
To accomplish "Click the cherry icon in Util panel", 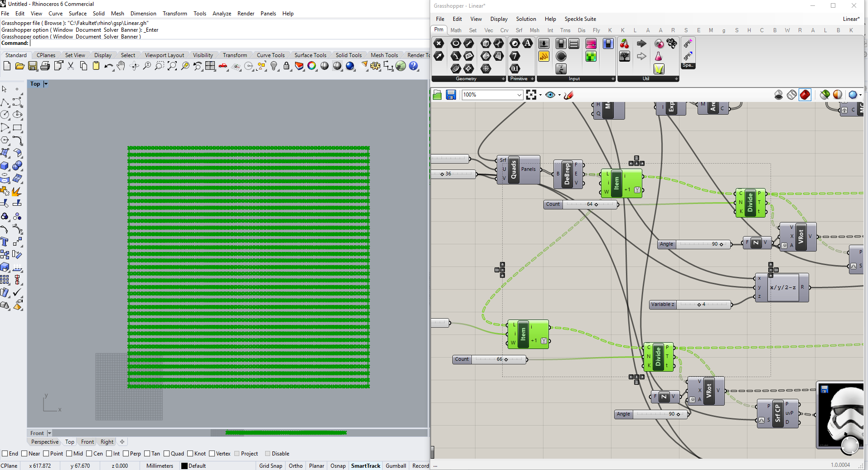I will (x=625, y=44).
